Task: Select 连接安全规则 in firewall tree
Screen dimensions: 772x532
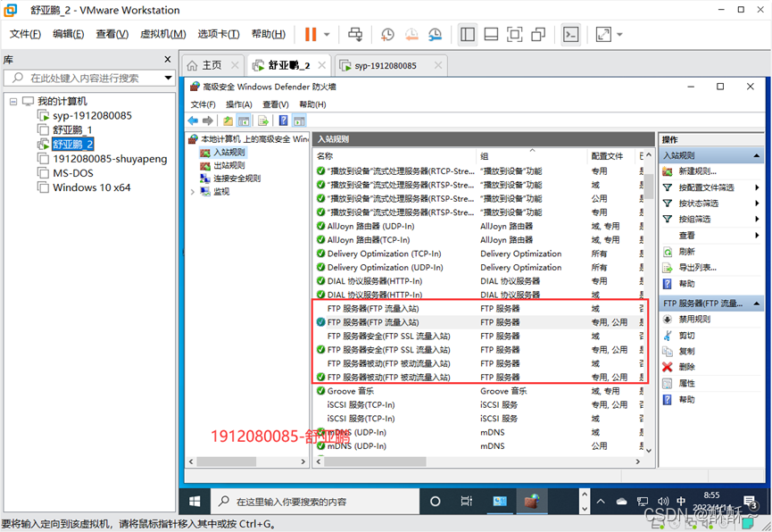Action: click(237, 179)
